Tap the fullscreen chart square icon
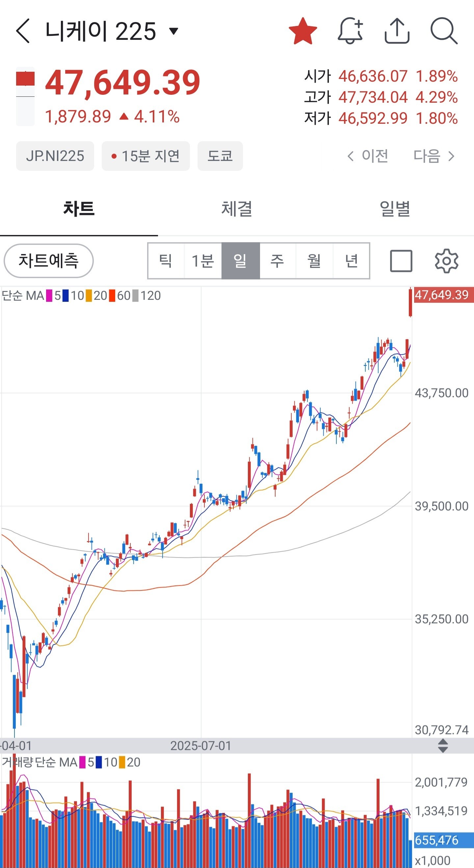The height and width of the screenshot is (868, 474). pos(401,261)
